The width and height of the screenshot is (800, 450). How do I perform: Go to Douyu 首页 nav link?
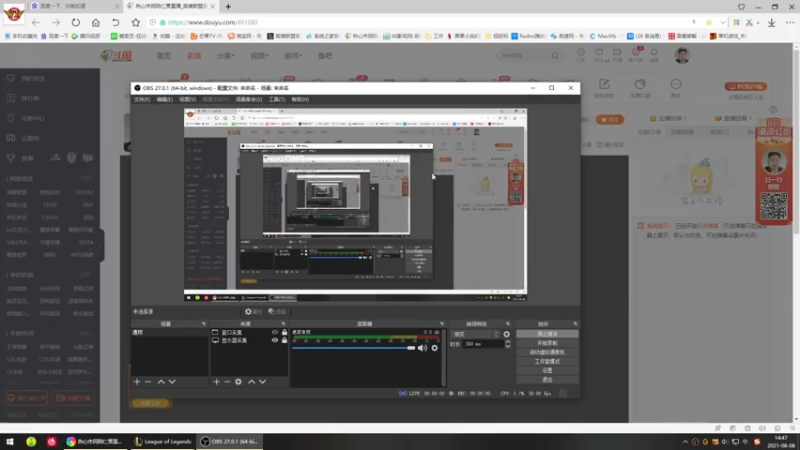(x=164, y=56)
